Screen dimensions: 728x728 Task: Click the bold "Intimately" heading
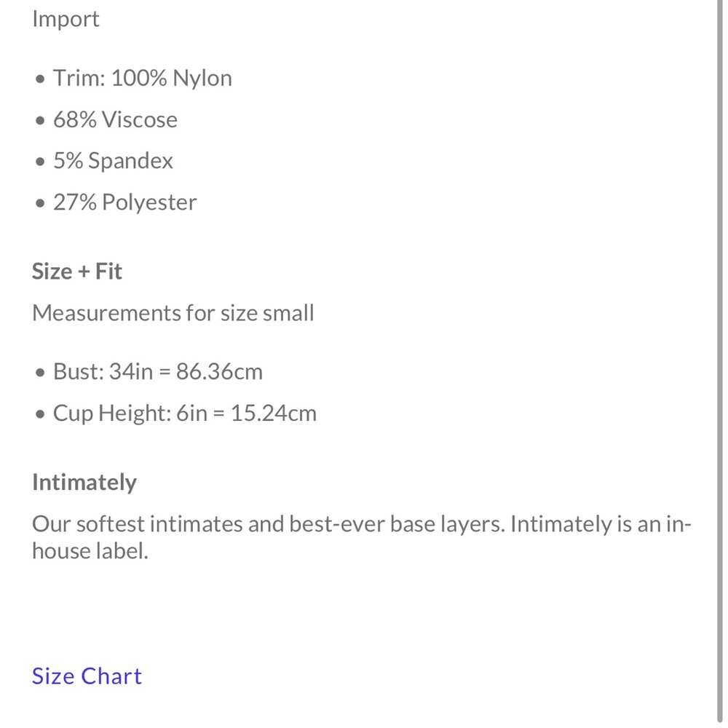click(84, 483)
